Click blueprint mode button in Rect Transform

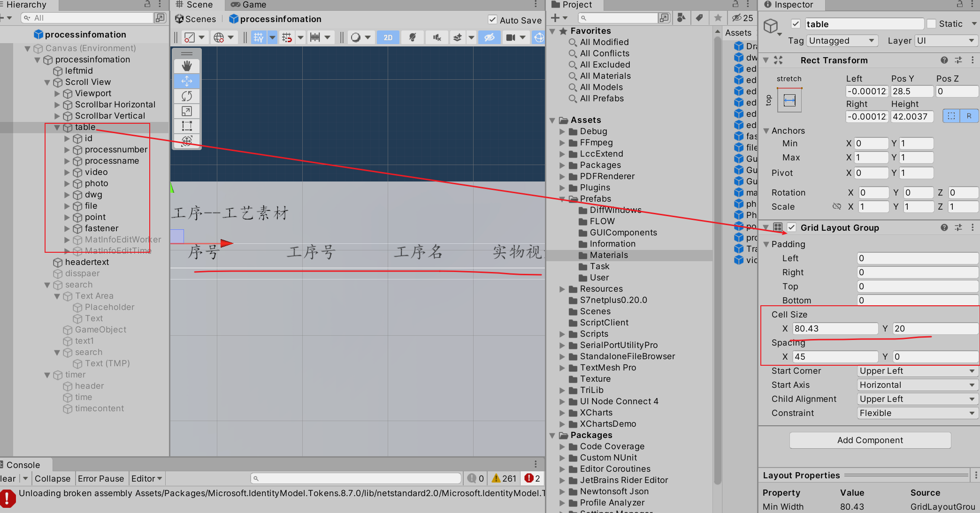951,116
